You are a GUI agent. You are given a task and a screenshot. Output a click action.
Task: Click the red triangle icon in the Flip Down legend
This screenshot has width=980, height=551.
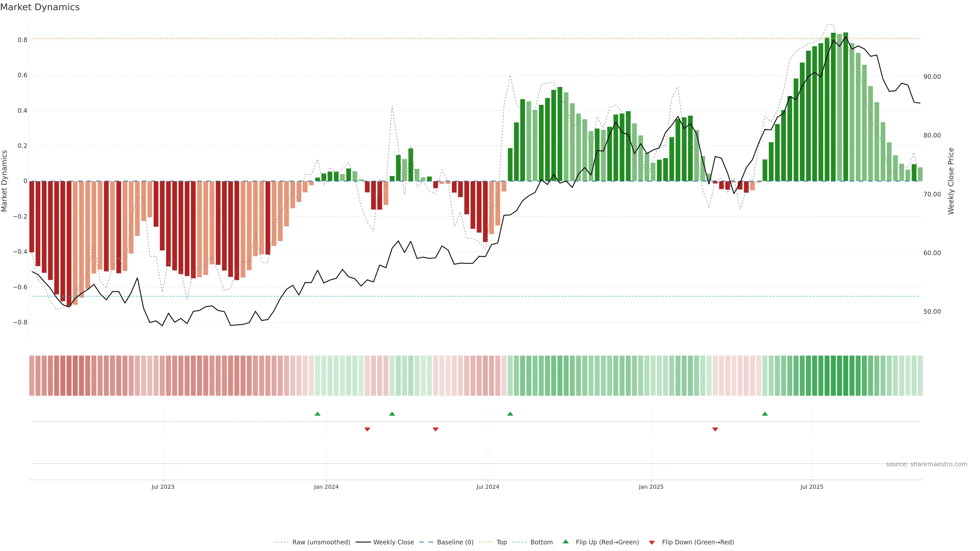[x=652, y=542]
